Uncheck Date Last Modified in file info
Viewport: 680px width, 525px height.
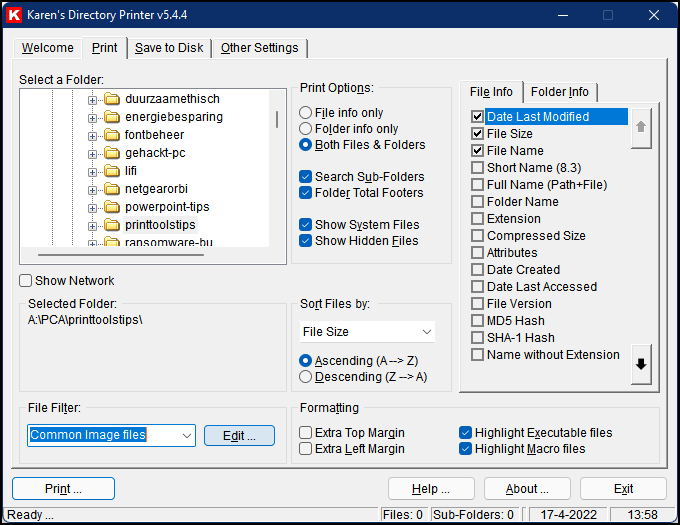(x=477, y=117)
